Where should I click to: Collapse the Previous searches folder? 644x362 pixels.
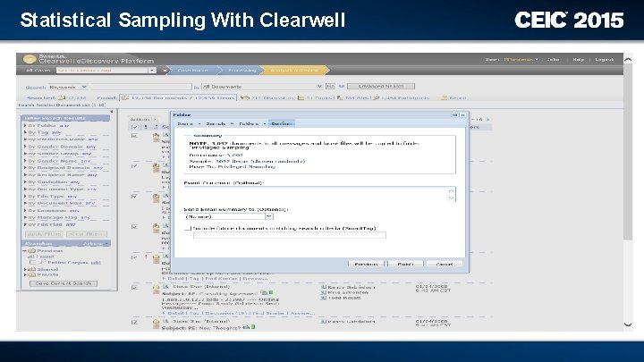pyautogui.click(x=25, y=251)
